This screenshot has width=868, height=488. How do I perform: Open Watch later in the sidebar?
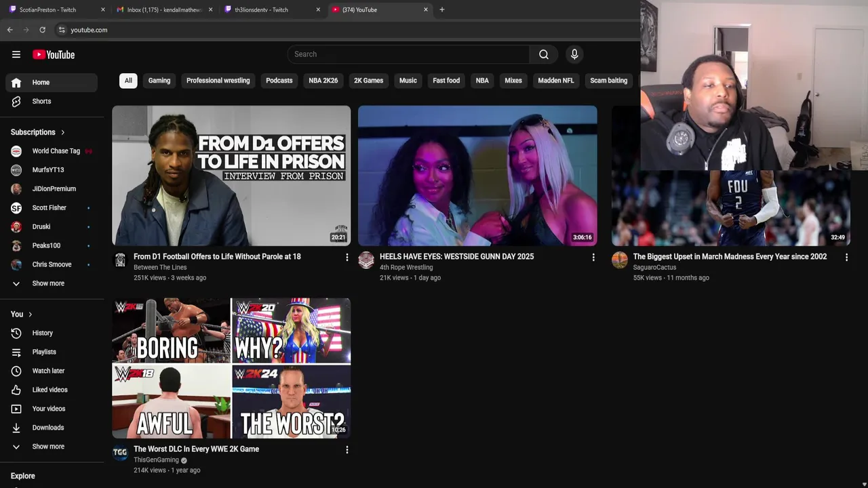pyautogui.click(x=52, y=371)
